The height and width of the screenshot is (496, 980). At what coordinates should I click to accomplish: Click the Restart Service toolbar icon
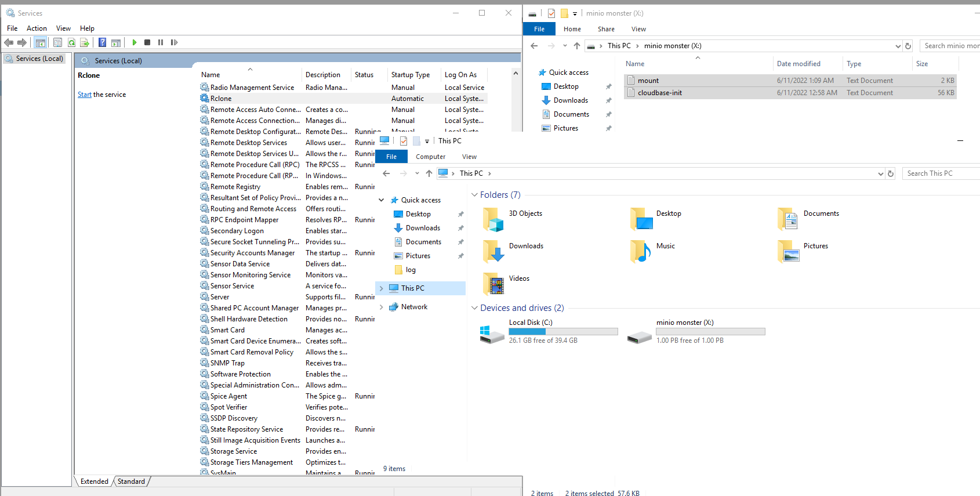click(x=174, y=42)
